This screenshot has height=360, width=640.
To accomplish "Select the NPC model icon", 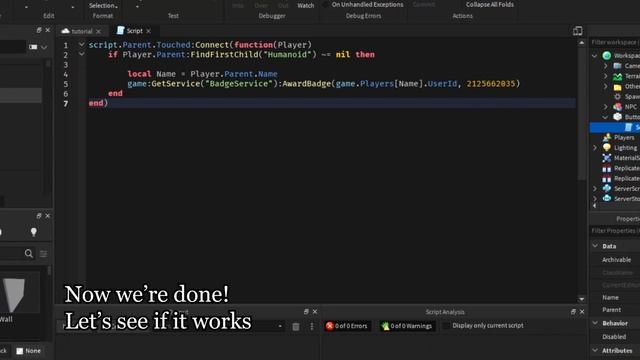I will (618, 107).
